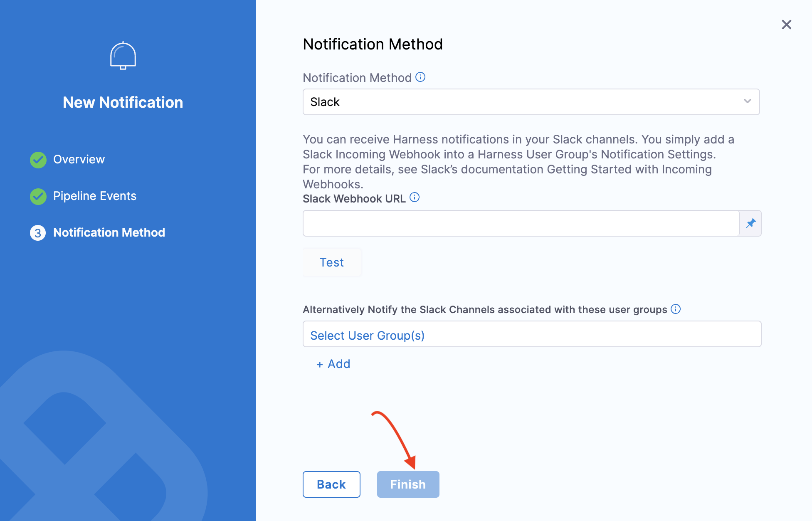Click the Finish button

tap(408, 484)
